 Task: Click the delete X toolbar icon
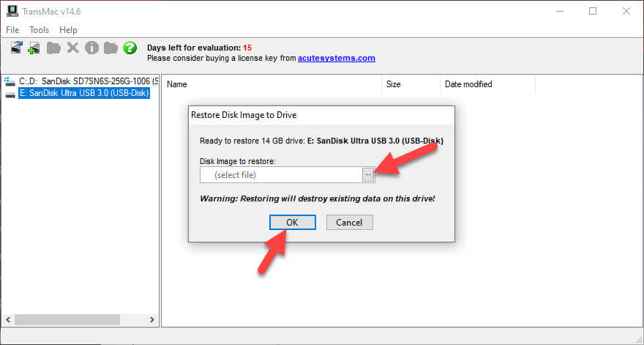point(72,48)
